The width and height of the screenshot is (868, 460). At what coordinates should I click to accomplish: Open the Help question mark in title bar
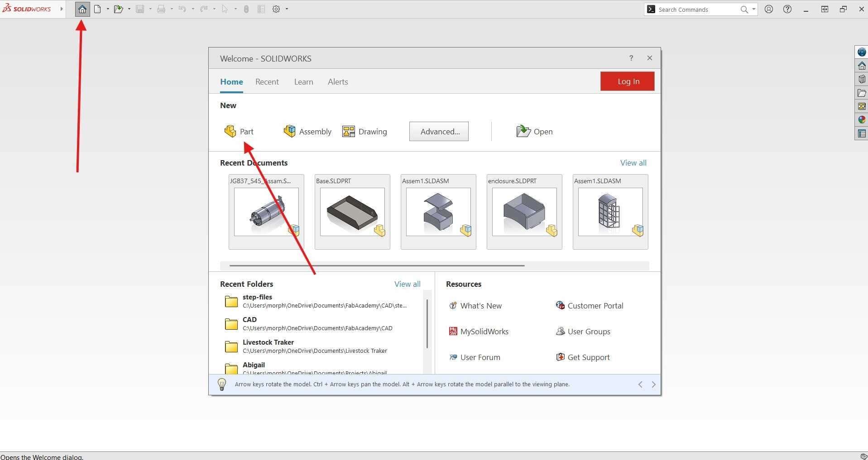coord(787,9)
